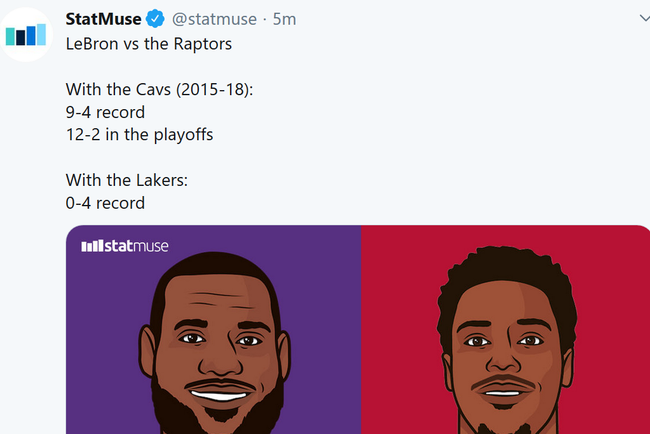This screenshot has width=650, height=434.
Task: Open the StatMuse bar-chart profile avatar
Action: click(26, 35)
